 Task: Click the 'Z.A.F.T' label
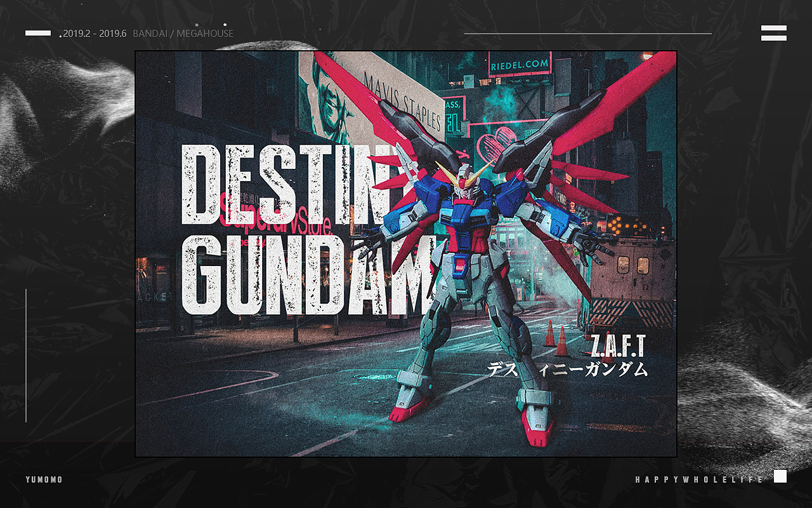point(617,346)
